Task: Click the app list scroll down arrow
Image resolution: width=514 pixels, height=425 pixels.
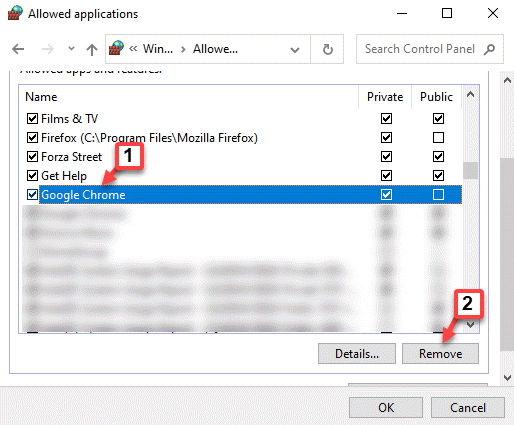Action: pos(470,324)
